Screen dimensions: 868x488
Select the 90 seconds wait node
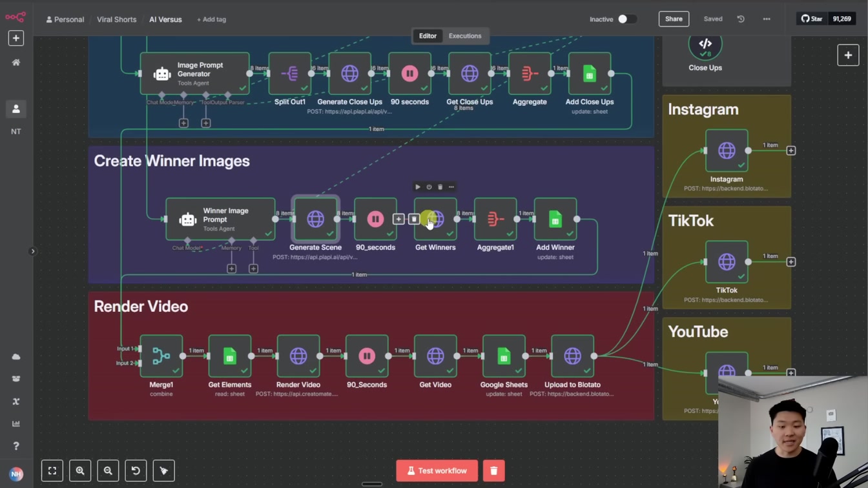(x=409, y=74)
